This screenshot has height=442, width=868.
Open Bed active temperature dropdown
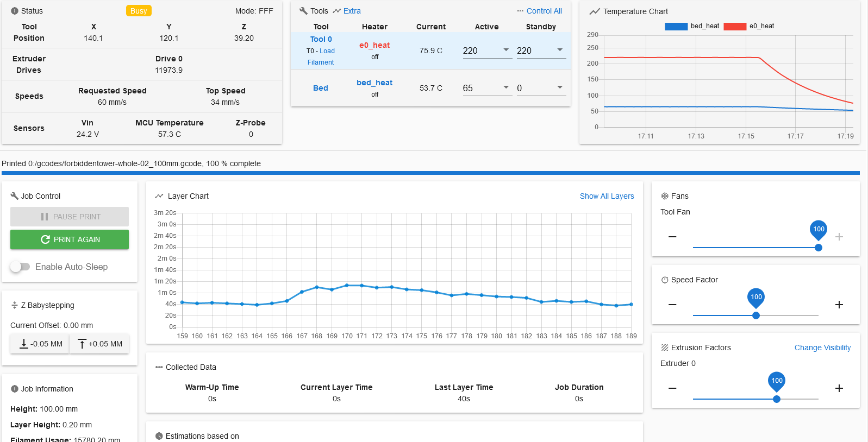[506, 87]
